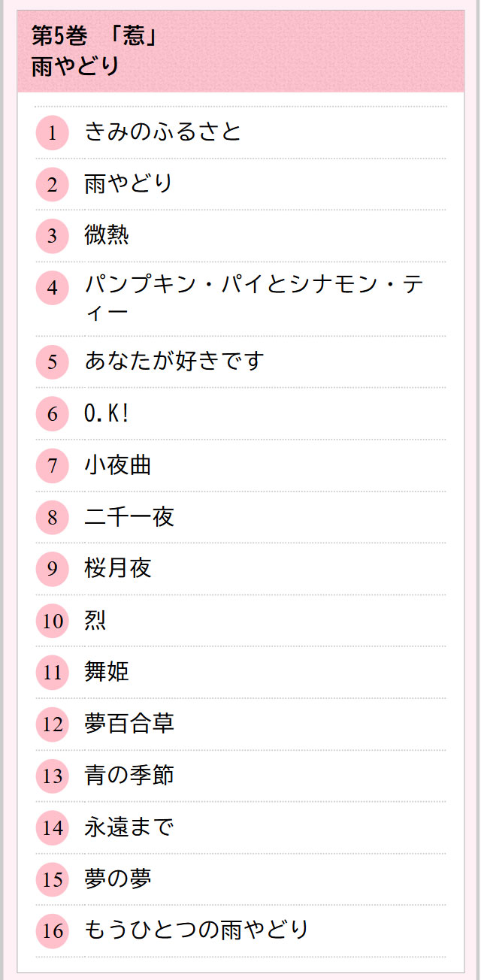Open the track あなたが好きです
The width and height of the screenshot is (481, 980).
pos(174,361)
